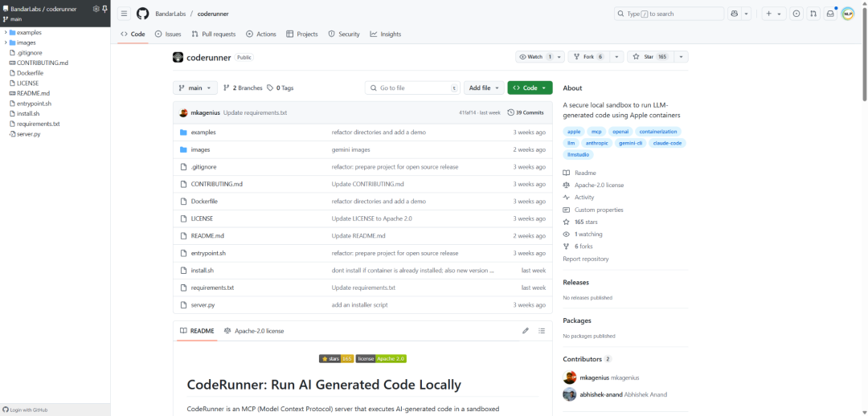The image size is (868, 416).
Task: Switch to the Issues tab
Action: coord(168,35)
